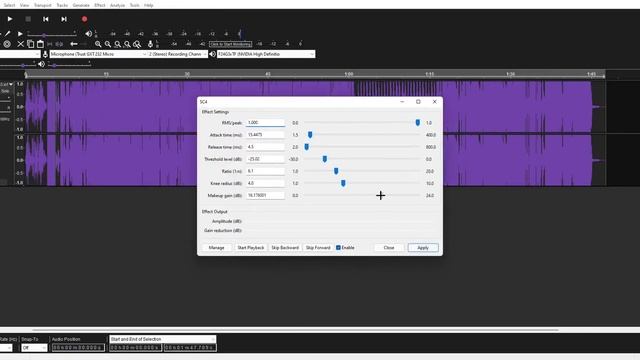The height and width of the screenshot is (360, 640).
Task: Click the Undo arrow icon
Action: [73, 44]
